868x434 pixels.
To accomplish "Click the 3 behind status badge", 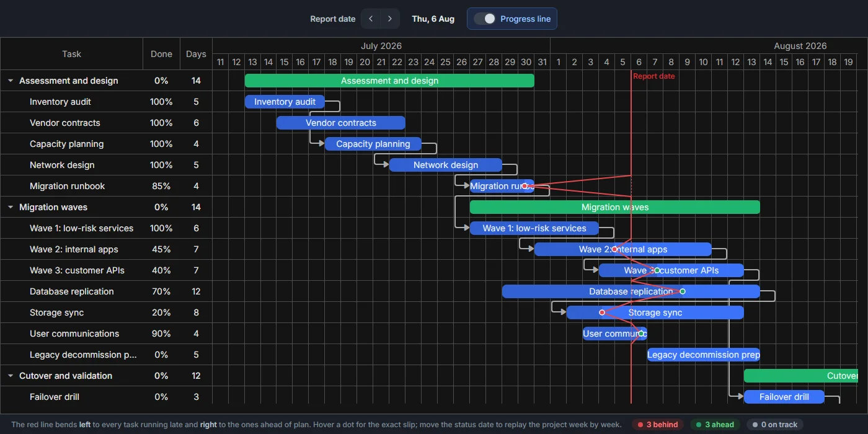I will pos(657,425).
